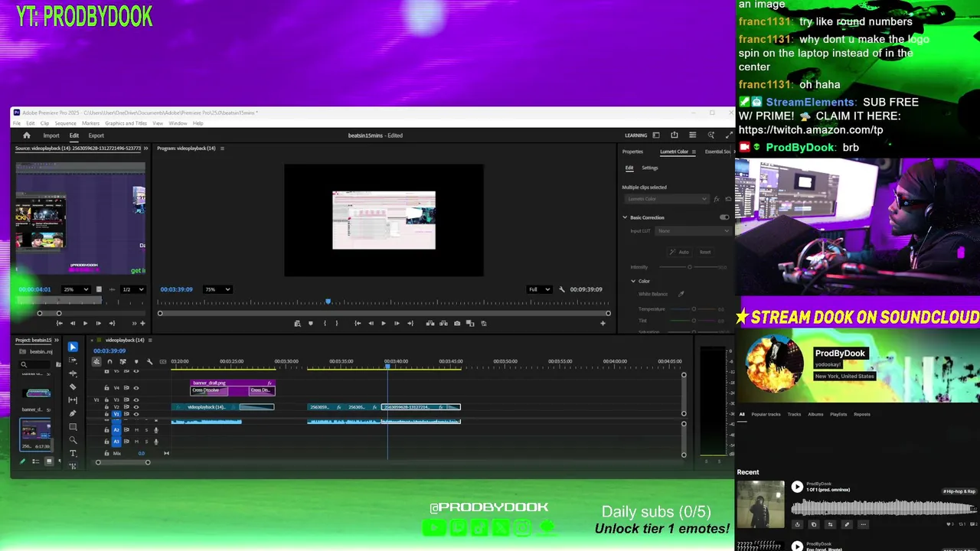The image size is (980, 551).
Task: Click Temperature slider handle
Action: tap(694, 309)
